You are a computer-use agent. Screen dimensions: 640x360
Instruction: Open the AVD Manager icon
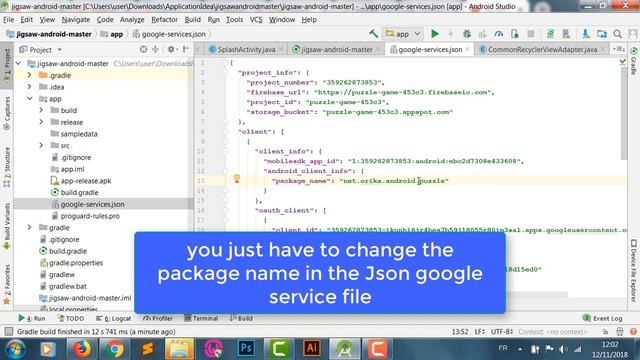point(566,34)
